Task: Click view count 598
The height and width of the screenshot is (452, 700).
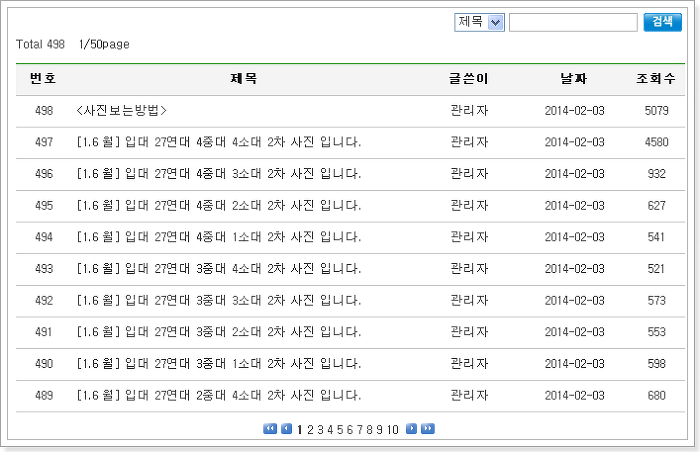Action: [x=656, y=364]
